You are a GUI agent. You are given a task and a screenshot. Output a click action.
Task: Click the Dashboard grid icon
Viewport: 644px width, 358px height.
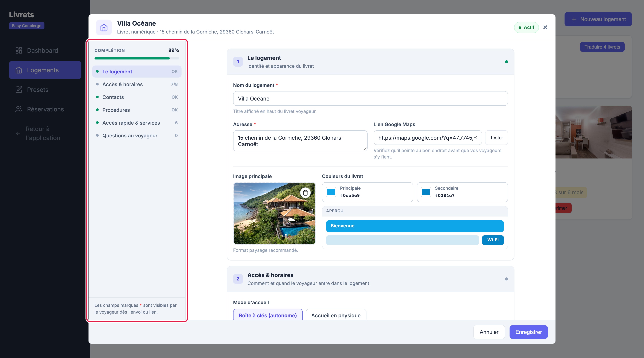19,50
